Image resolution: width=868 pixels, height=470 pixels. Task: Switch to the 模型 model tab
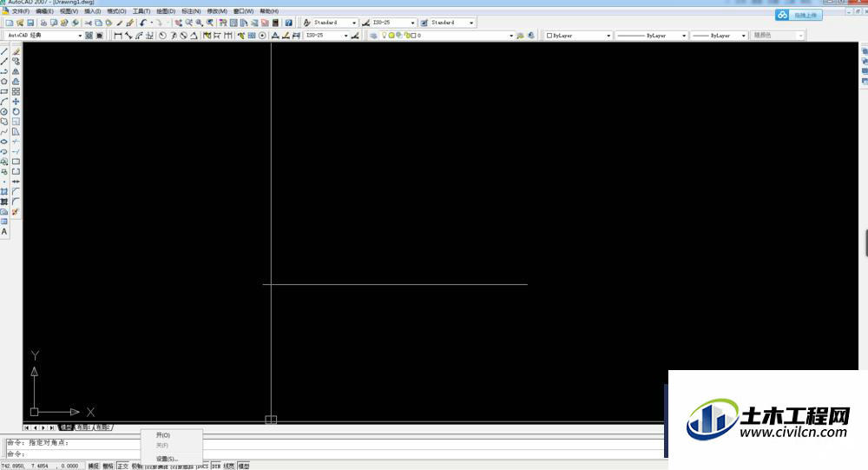coord(66,427)
